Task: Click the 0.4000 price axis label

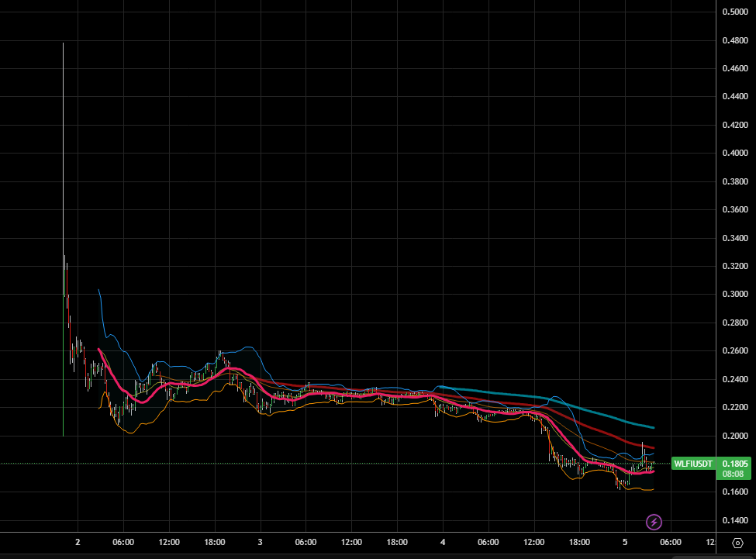Action: pos(735,154)
